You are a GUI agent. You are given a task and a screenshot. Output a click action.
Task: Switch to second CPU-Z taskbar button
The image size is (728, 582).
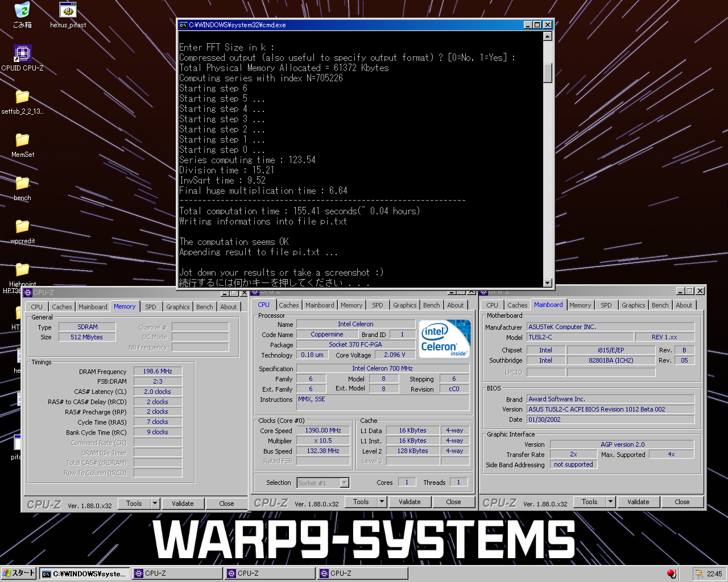pos(270,573)
